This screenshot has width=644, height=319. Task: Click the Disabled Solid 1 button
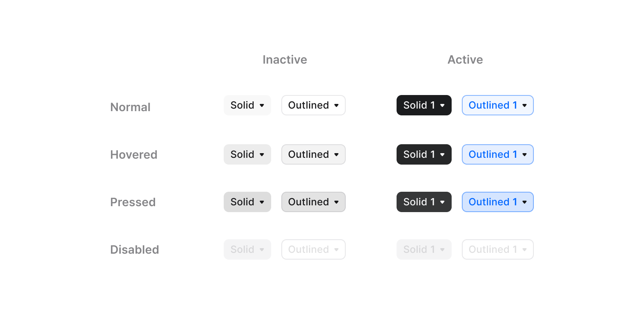pyautogui.click(x=424, y=249)
